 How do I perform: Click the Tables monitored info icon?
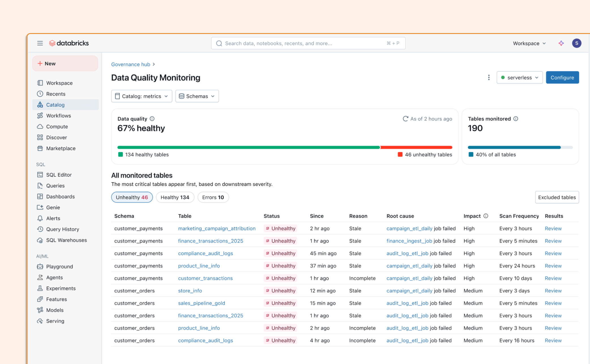(x=516, y=119)
